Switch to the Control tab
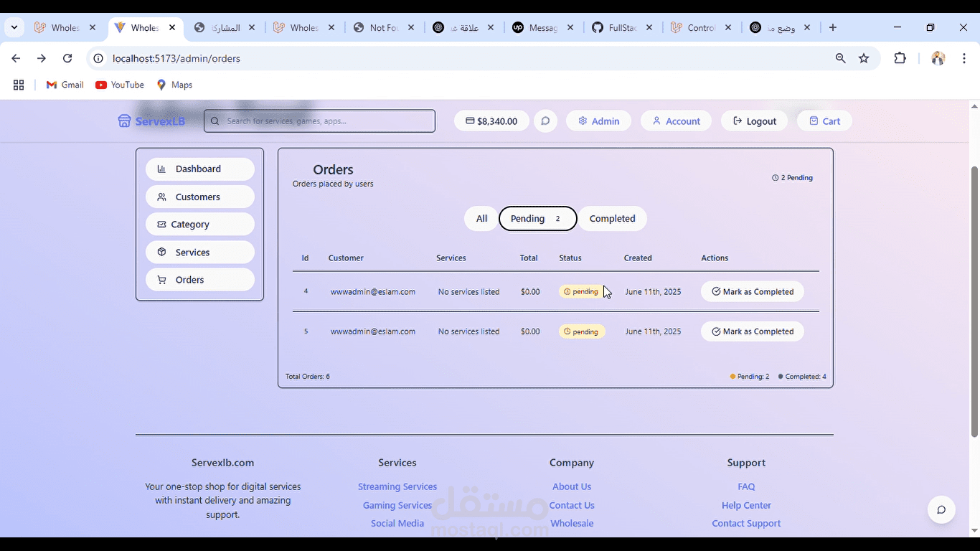Screen dimensions: 980x551 coord(701,27)
